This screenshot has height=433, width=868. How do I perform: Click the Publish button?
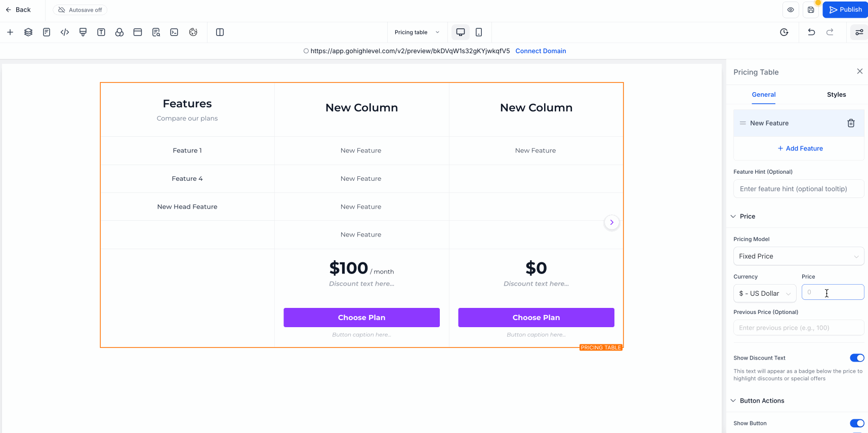click(845, 9)
